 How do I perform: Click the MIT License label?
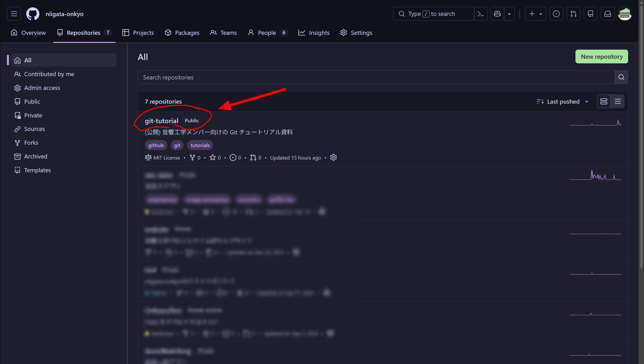point(163,158)
